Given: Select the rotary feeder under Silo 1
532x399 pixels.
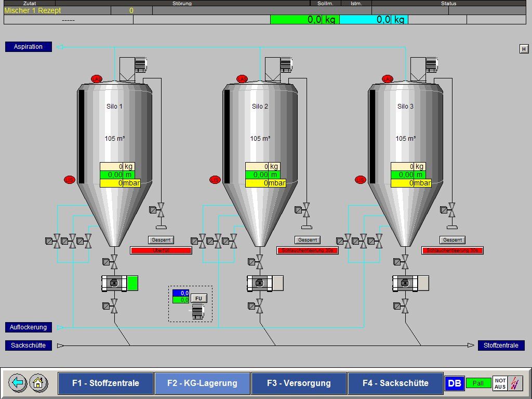Looking at the screenshot, I should pos(114,283).
